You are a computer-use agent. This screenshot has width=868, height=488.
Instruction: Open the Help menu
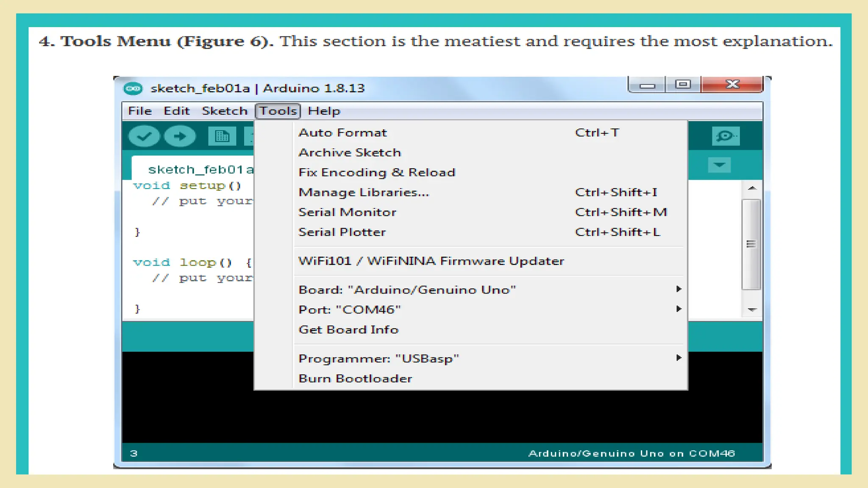(x=324, y=111)
